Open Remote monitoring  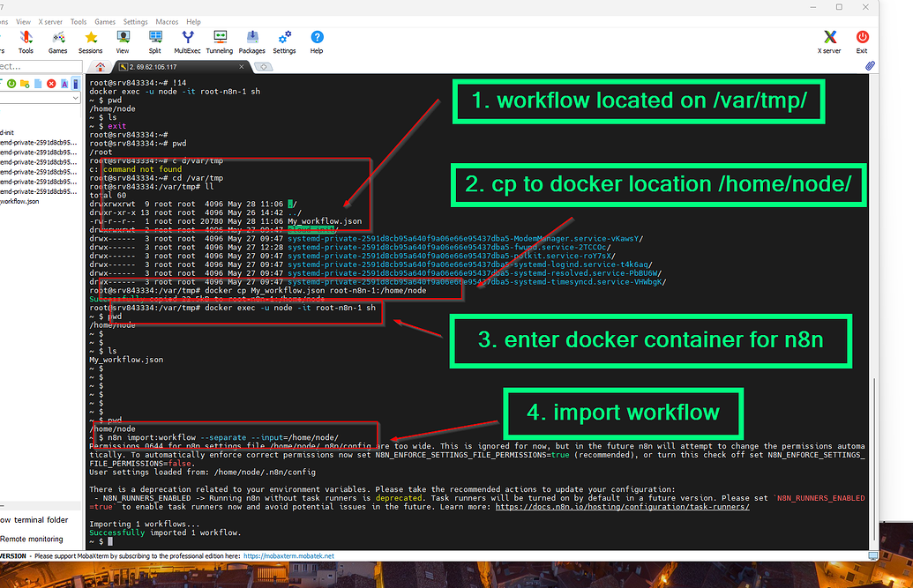[x=29, y=538]
